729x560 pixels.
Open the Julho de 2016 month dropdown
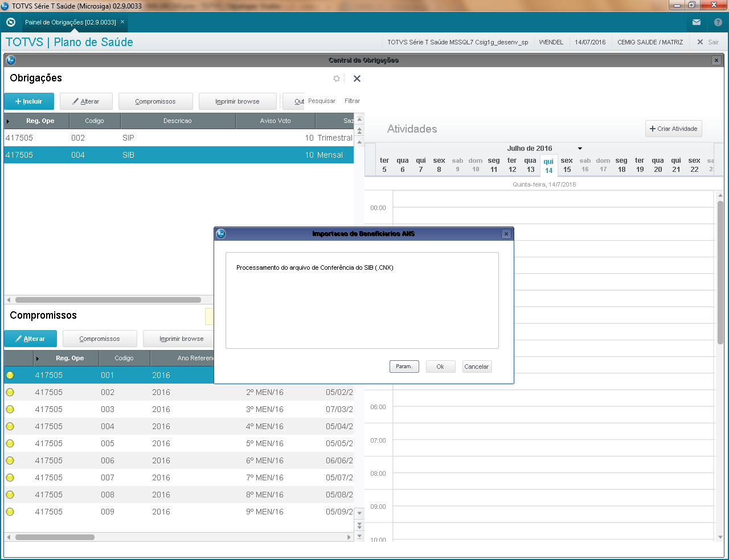point(580,149)
